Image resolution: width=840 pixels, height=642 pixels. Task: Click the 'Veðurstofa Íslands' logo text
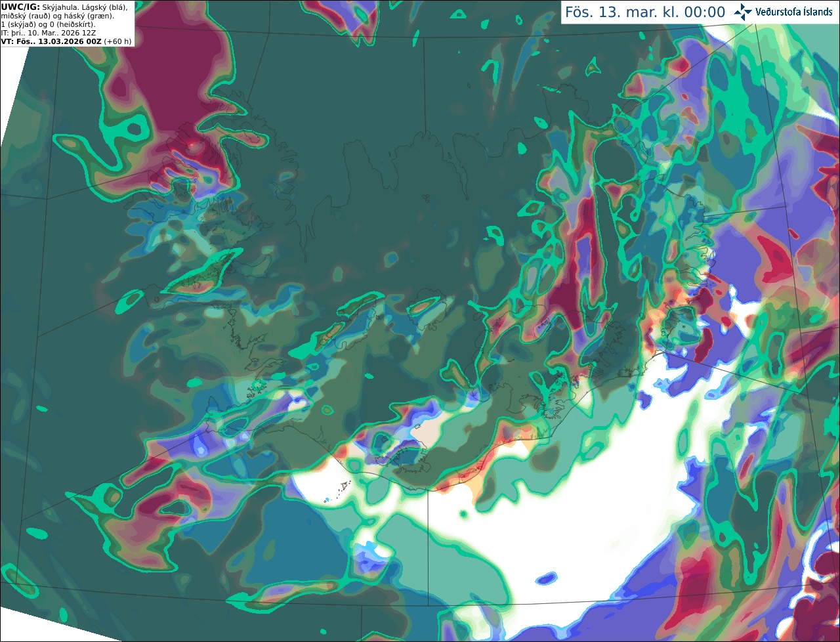pyautogui.click(x=794, y=12)
